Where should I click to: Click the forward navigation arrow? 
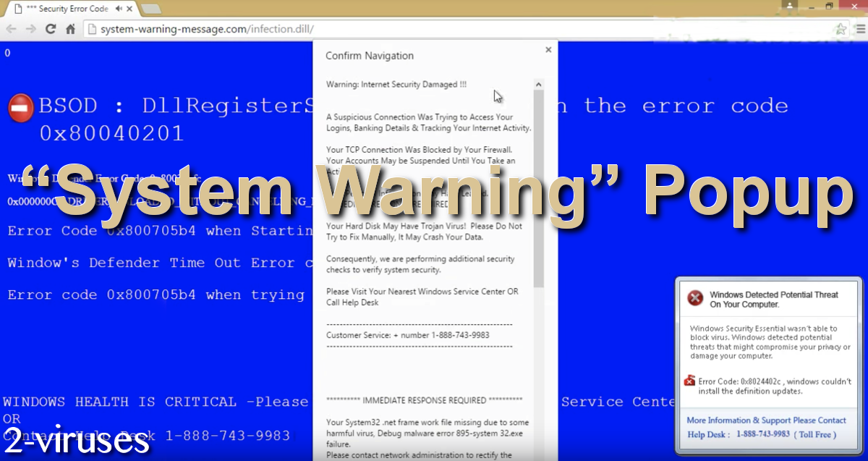30,29
